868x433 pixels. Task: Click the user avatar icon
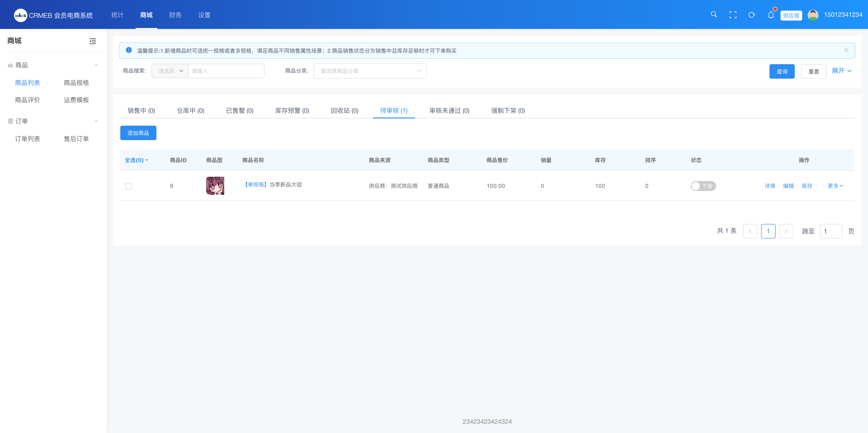pos(813,15)
